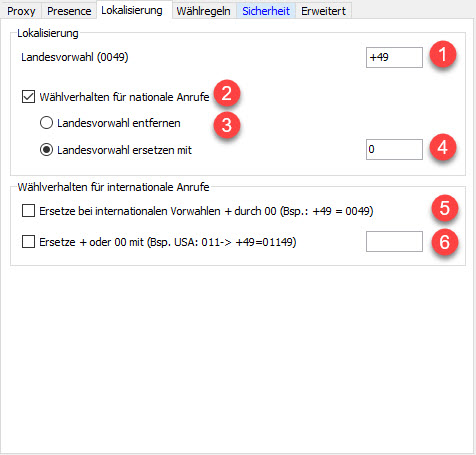
Task: Click Landesvorwahl field containing +49
Action: pos(394,57)
